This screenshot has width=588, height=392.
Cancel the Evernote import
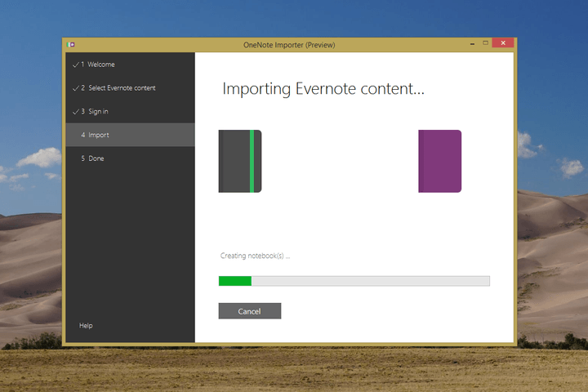click(x=250, y=311)
